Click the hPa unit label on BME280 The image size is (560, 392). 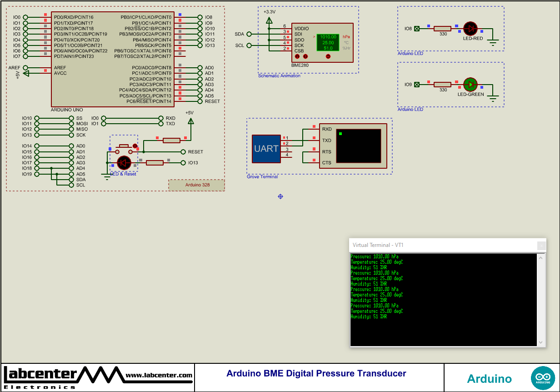tap(346, 36)
